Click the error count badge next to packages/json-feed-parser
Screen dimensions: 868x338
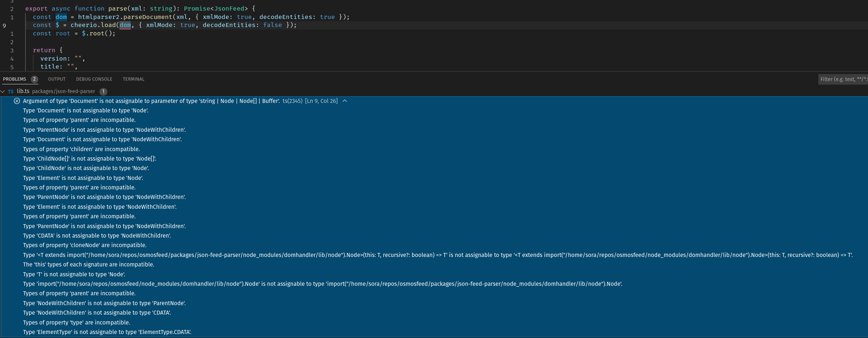[x=103, y=92]
